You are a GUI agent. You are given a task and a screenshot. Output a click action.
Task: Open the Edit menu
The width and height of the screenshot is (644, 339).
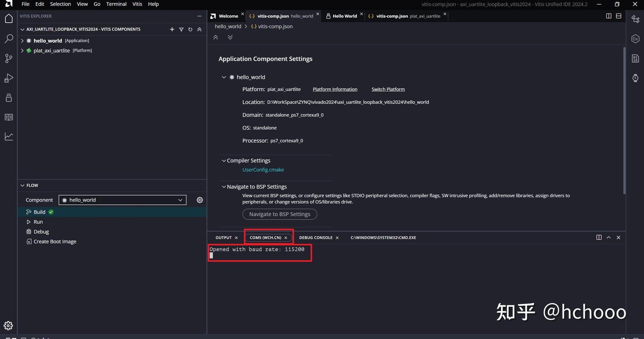pyautogui.click(x=40, y=4)
